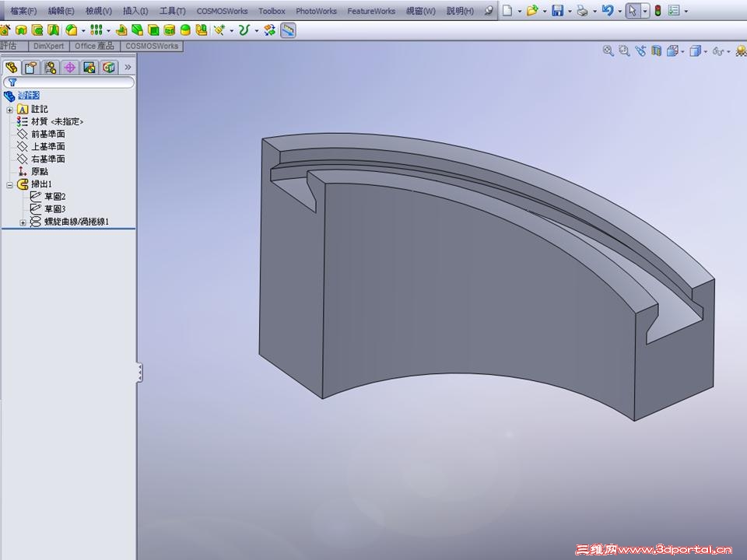Open the PropertyManager panel tab
Image resolution: width=747 pixels, height=560 pixels.
[x=31, y=67]
